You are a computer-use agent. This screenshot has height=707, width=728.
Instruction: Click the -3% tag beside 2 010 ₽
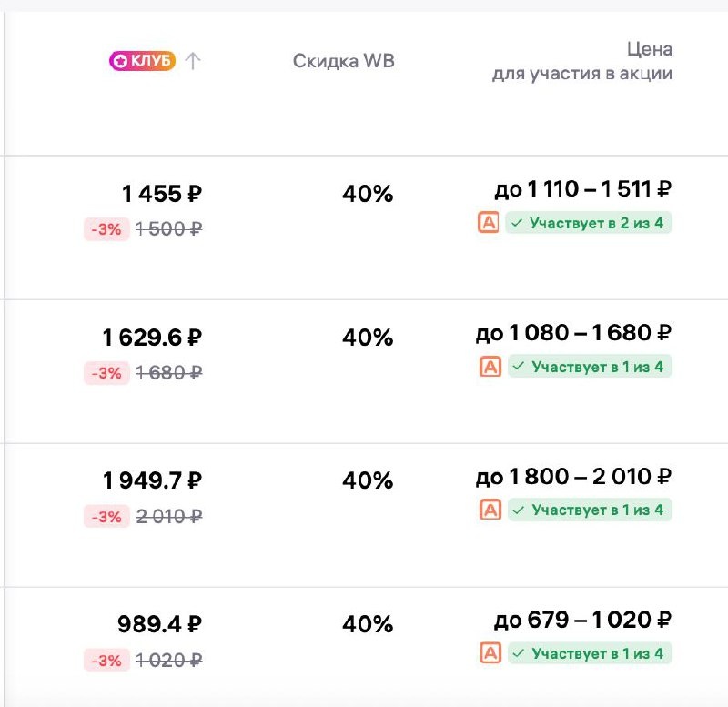(x=107, y=517)
